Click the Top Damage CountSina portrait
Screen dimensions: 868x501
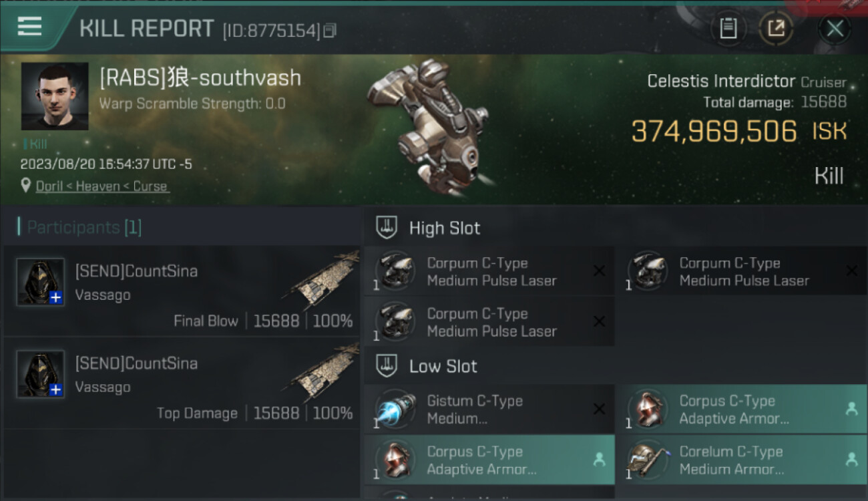click(x=41, y=374)
